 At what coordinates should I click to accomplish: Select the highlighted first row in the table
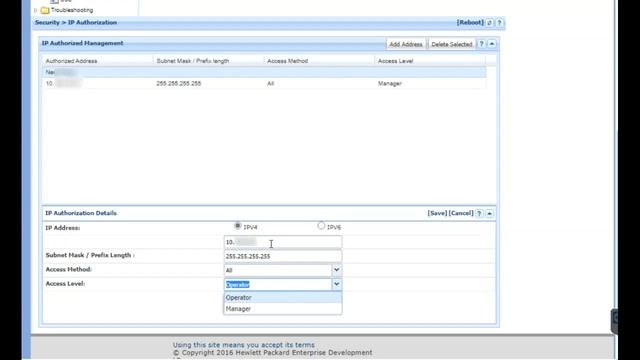[x=264, y=72]
